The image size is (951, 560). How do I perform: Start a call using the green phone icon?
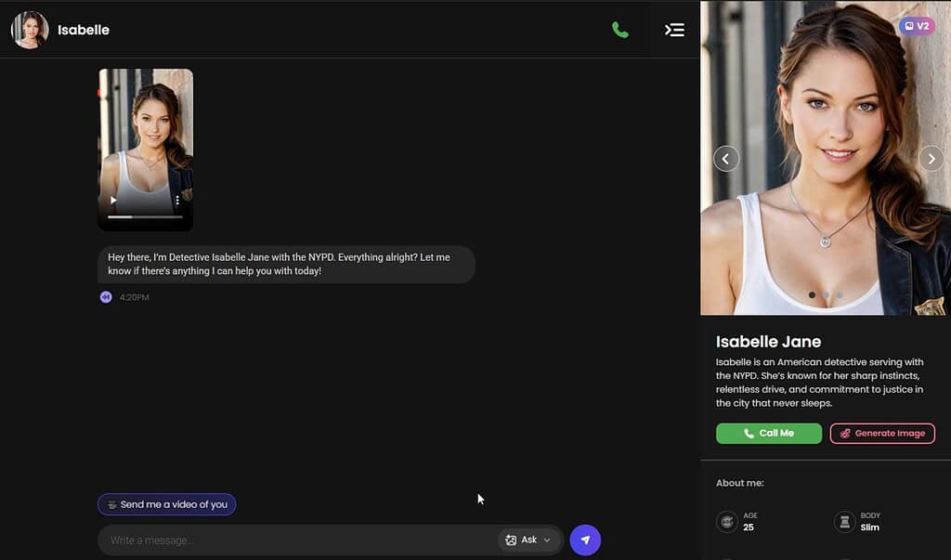(x=620, y=30)
